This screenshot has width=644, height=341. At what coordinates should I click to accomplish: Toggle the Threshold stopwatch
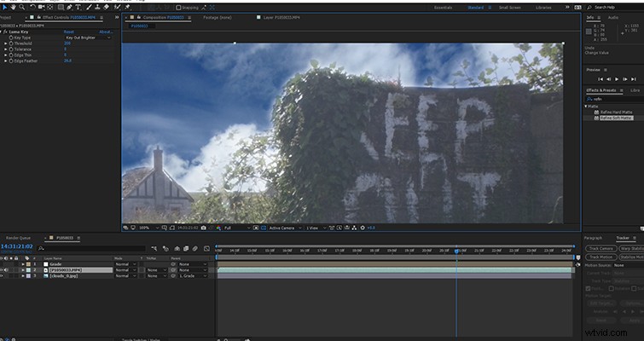pyautogui.click(x=11, y=43)
